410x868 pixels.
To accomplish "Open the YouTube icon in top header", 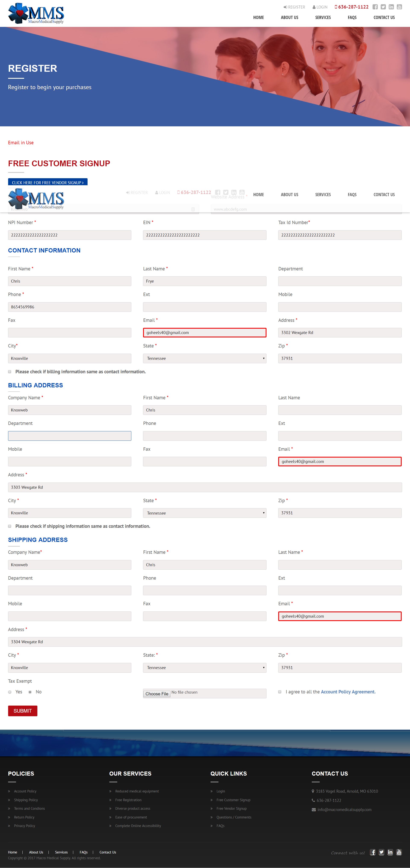I will point(399,7).
